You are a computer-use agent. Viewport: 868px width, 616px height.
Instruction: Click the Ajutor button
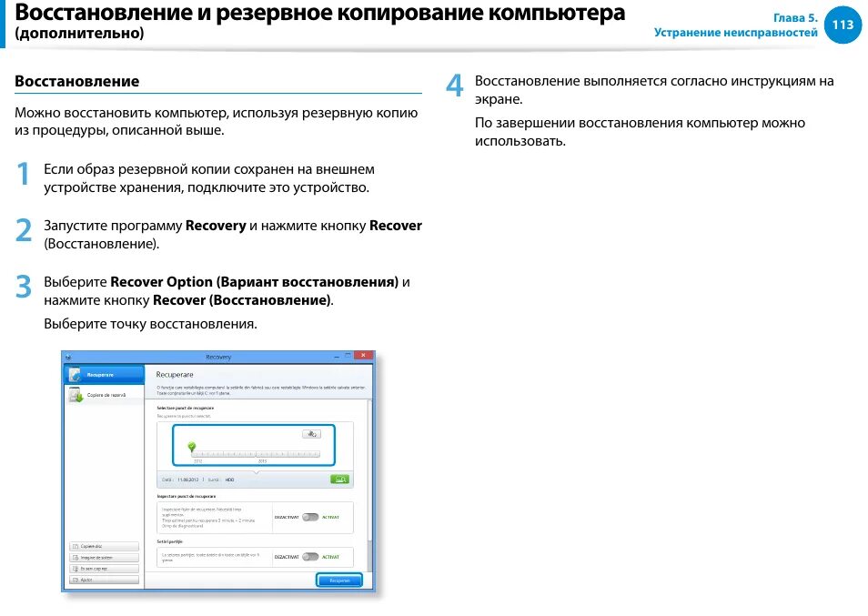[104, 580]
